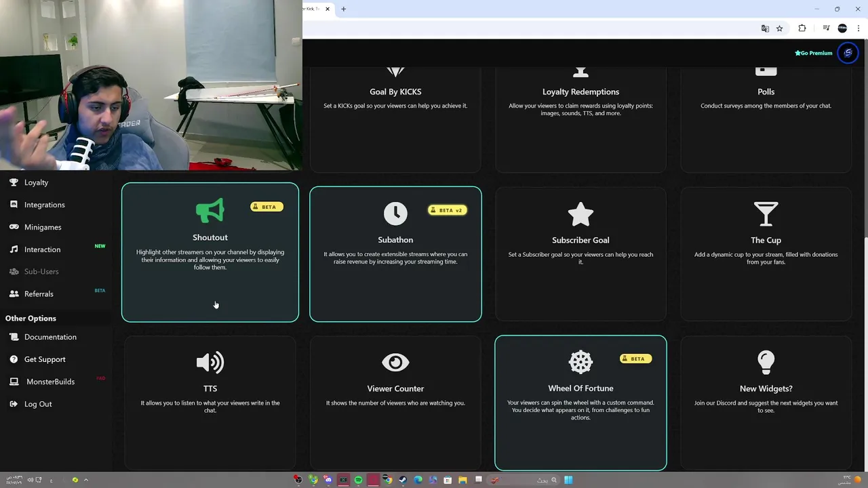Click the Integrations sidebar icon
The width and height of the screenshot is (868, 488).
point(14,205)
